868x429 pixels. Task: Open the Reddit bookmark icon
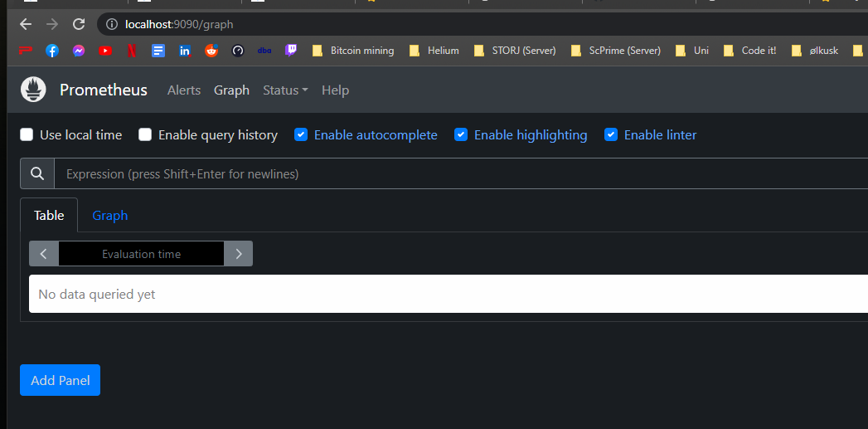(x=211, y=51)
